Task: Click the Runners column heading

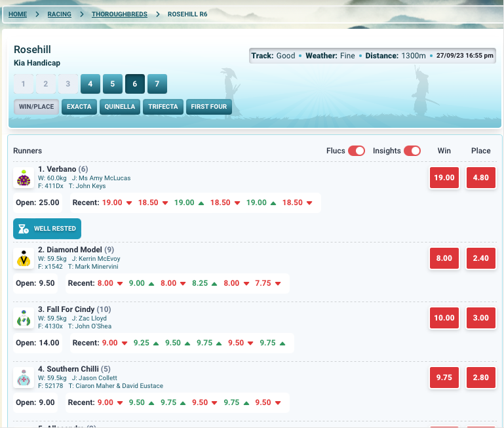Action: [x=28, y=151]
